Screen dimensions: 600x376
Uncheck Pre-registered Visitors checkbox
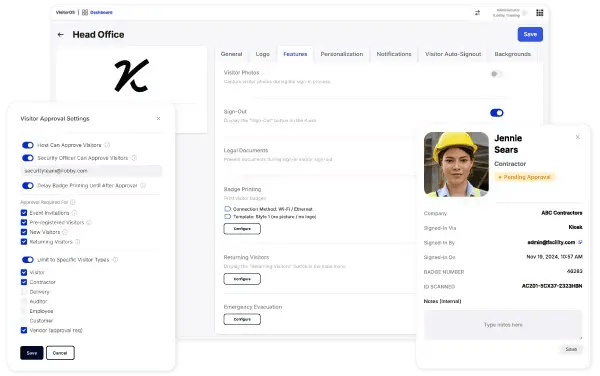click(x=24, y=222)
